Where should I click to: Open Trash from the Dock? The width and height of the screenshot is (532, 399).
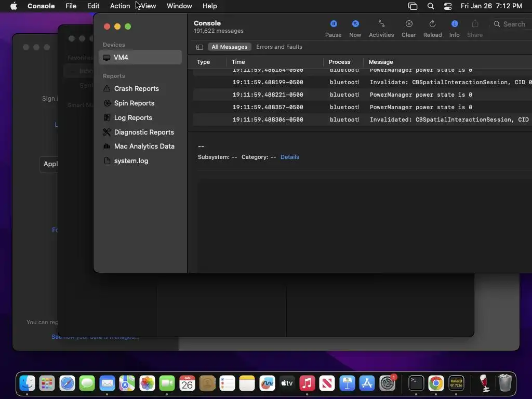tap(505, 383)
